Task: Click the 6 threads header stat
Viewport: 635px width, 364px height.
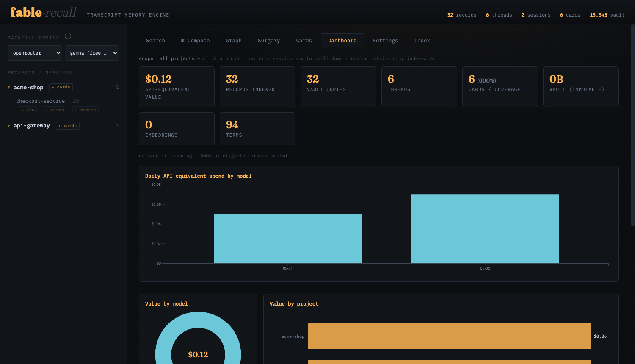Action: 499,15
